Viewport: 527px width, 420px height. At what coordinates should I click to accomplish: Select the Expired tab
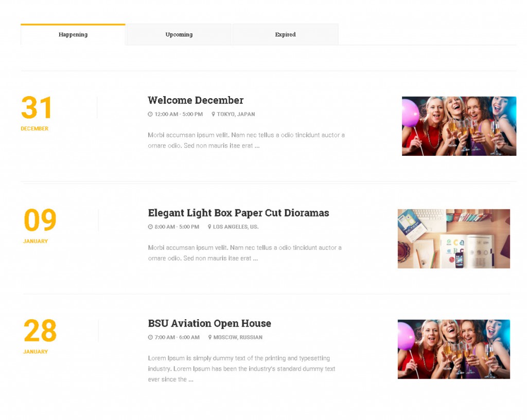pos(285,34)
